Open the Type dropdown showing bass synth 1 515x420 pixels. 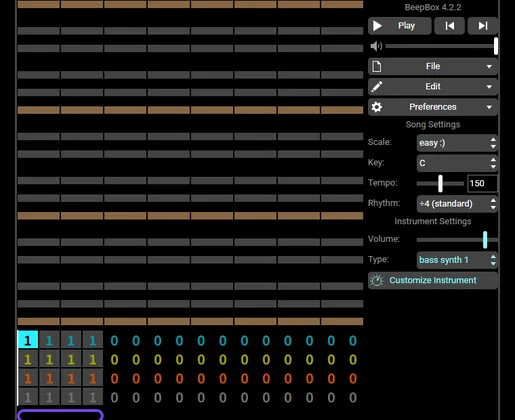click(x=457, y=260)
